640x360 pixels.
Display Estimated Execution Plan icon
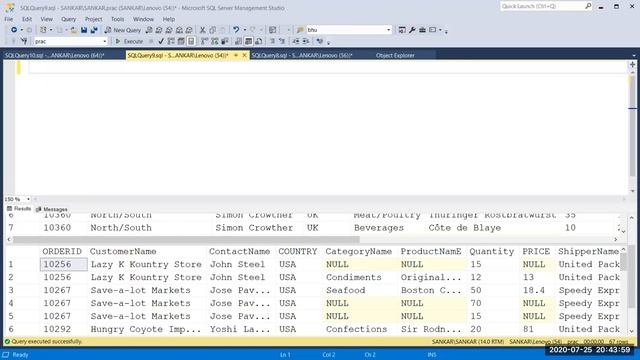pyautogui.click(x=171, y=41)
